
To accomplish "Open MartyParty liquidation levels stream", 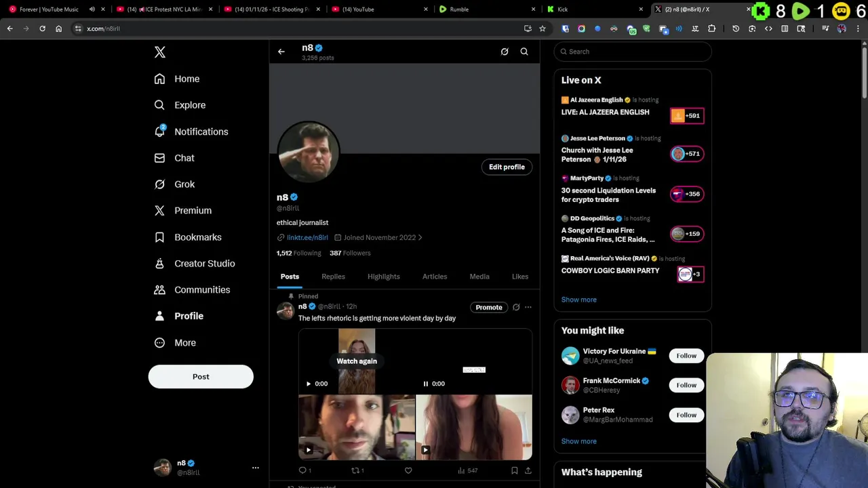I will click(x=633, y=190).
